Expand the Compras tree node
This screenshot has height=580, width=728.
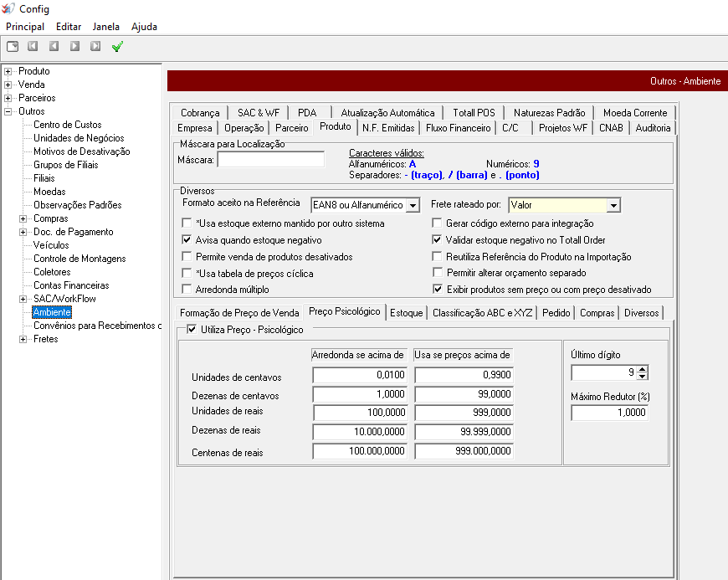23,218
